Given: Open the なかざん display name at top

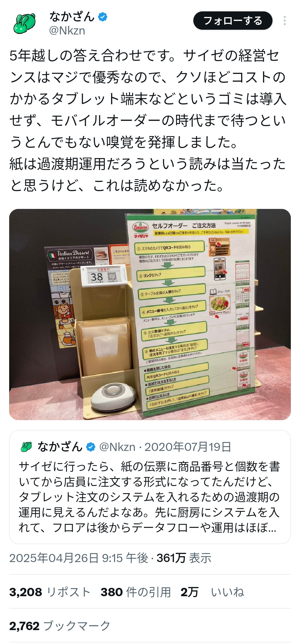Looking at the screenshot, I should 72,17.
